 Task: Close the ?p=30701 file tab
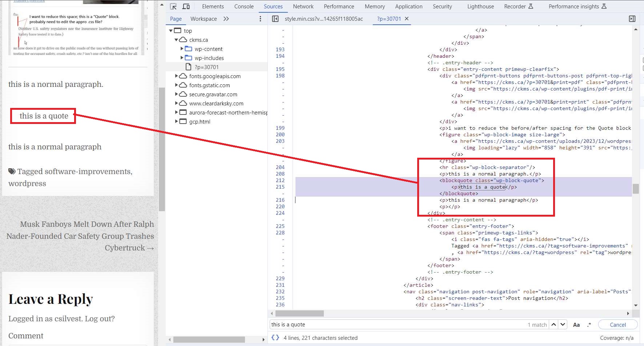click(x=407, y=19)
